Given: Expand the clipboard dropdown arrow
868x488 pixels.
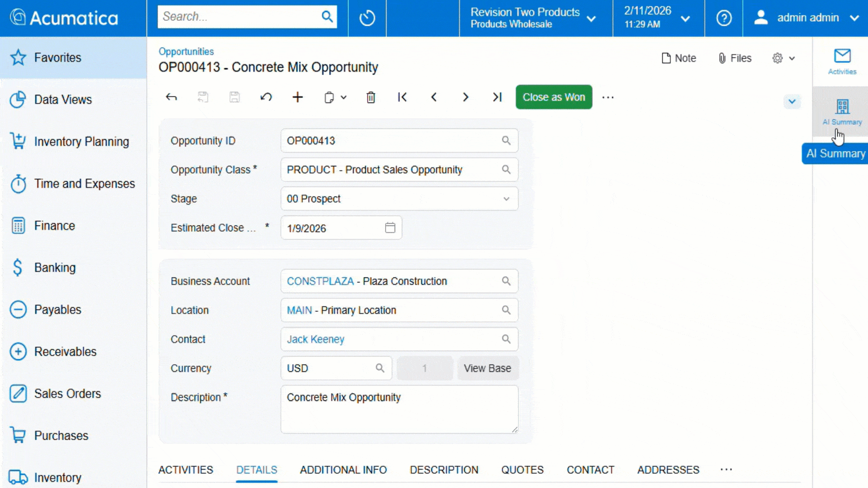Looking at the screenshot, I should tap(344, 97).
